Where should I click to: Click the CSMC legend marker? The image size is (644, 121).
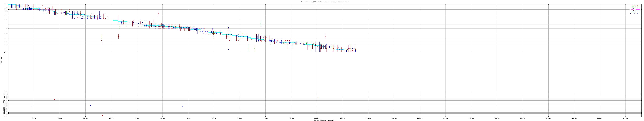638,5
